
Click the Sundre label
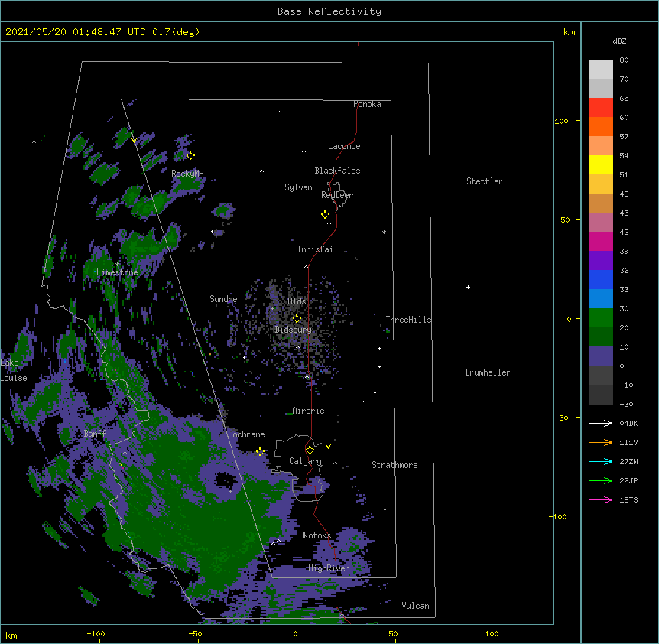pyautogui.click(x=223, y=299)
